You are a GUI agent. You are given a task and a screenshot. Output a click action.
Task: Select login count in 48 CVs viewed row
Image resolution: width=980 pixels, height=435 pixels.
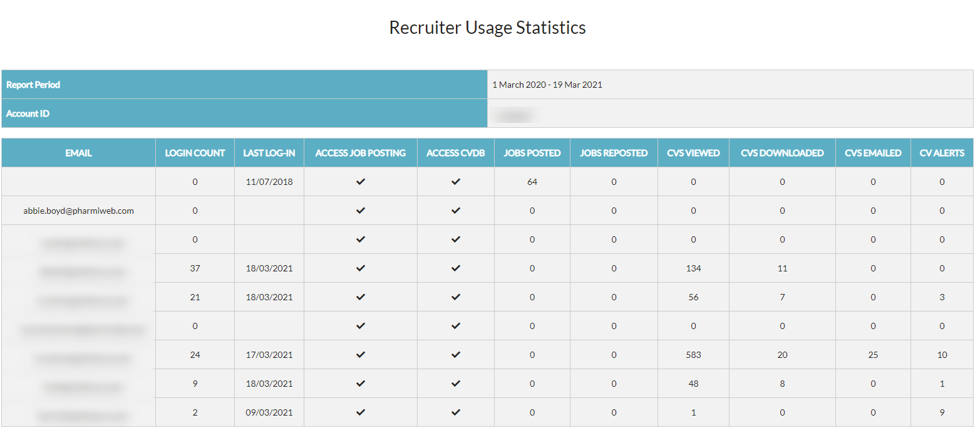point(195,384)
